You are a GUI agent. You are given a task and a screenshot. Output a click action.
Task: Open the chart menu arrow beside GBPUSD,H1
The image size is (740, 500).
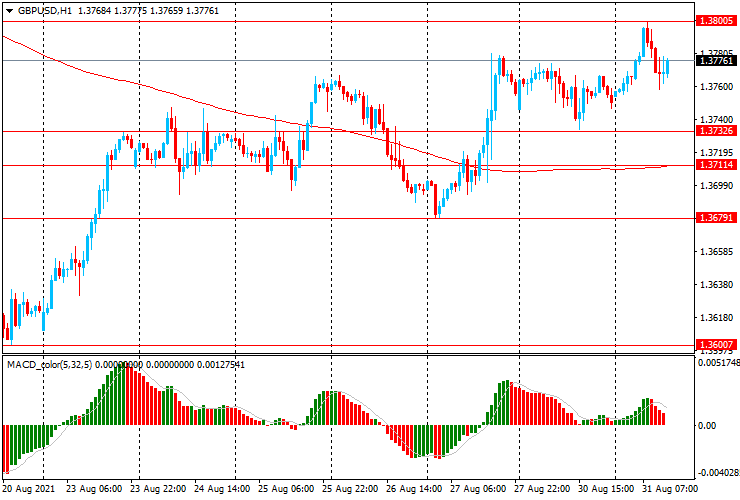(x=9, y=11)
